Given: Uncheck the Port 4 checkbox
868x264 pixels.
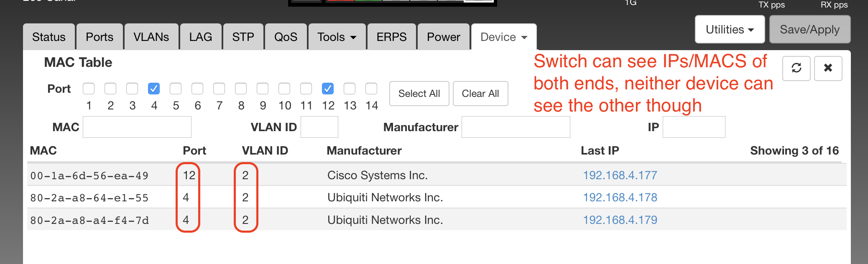Looking at the screenshot, I should pyautogui.click(x=154, y=89).
